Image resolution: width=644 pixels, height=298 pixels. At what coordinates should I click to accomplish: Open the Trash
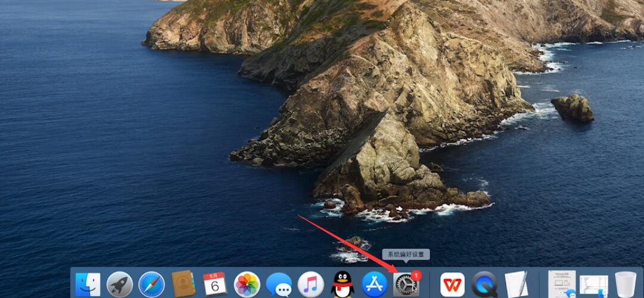coord(626,284)
